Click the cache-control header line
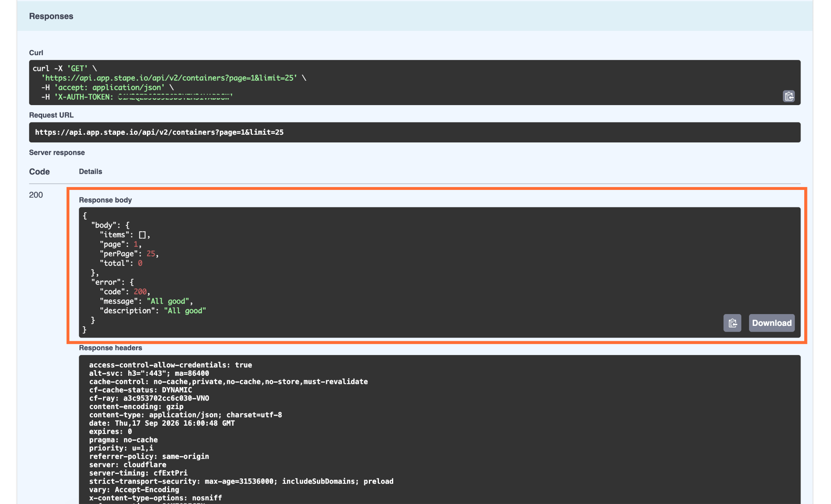 point(228,381)
